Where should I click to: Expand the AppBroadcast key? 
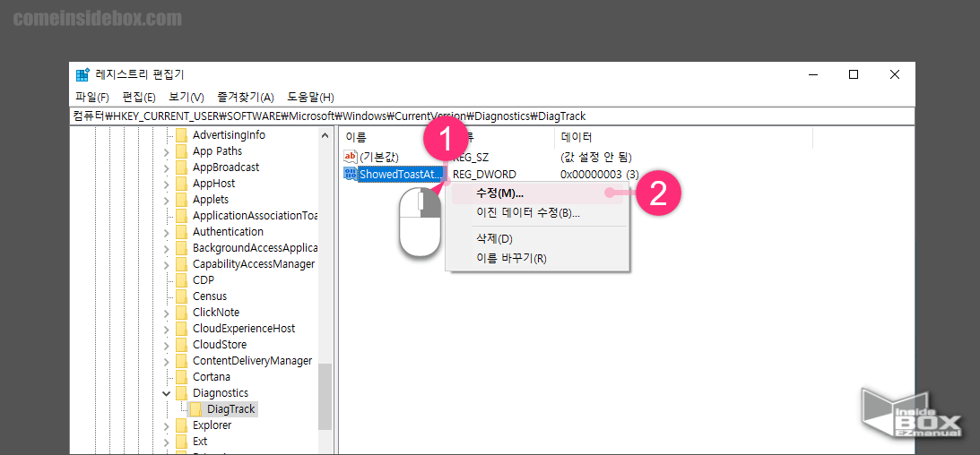[x=166, y=167]
